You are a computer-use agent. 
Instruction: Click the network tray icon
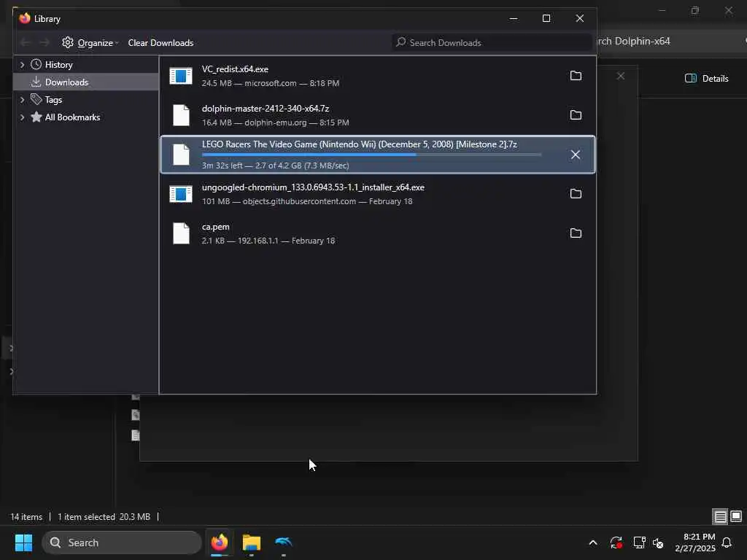pos(639,542)
